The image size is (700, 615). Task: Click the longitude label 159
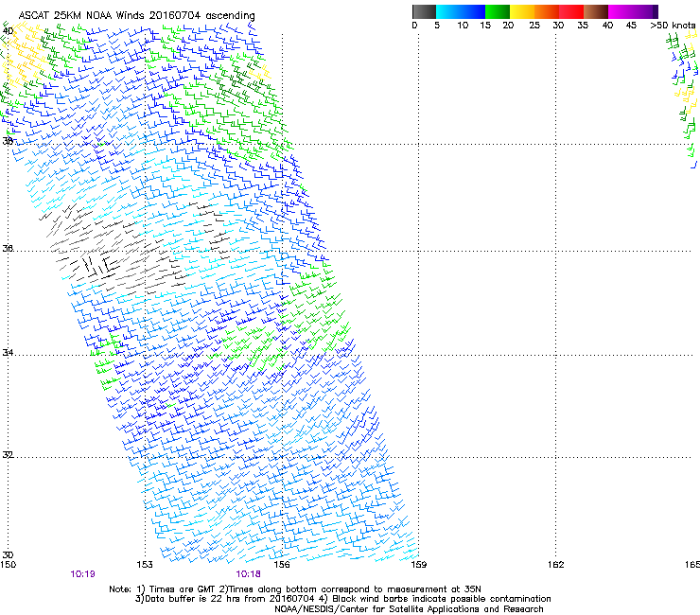[x=418, y=565]
